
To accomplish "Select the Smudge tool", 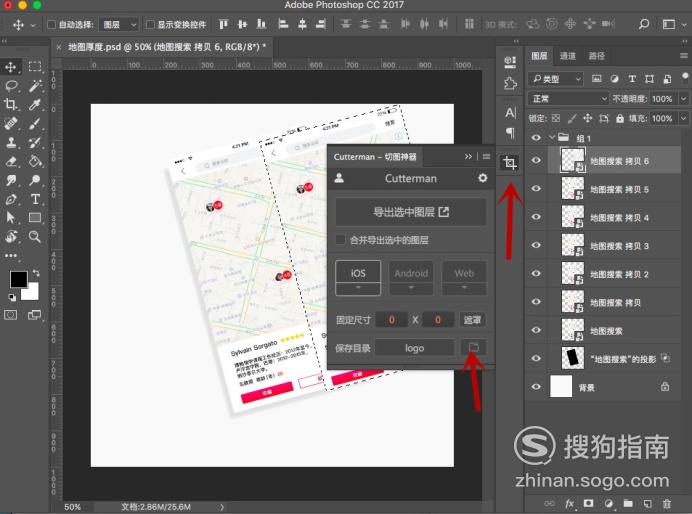I will pos(11,180).
